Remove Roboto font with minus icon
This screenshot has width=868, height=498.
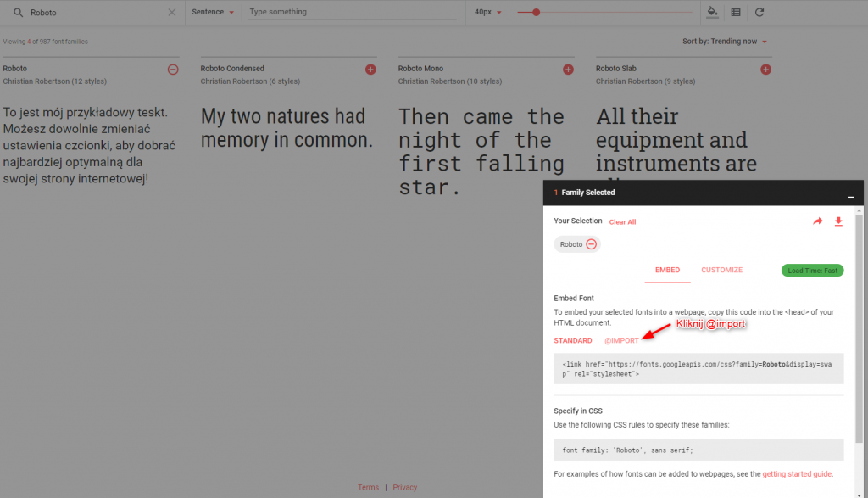173,70
